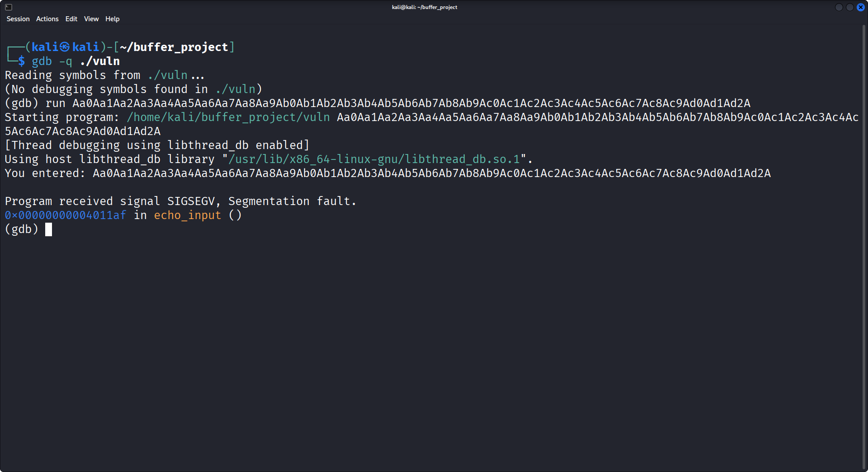The width and height of the screenshot is (868, 472).
Task: Click the path /home/kali/buffer_project/vuln
Action: tap(227, 117)
